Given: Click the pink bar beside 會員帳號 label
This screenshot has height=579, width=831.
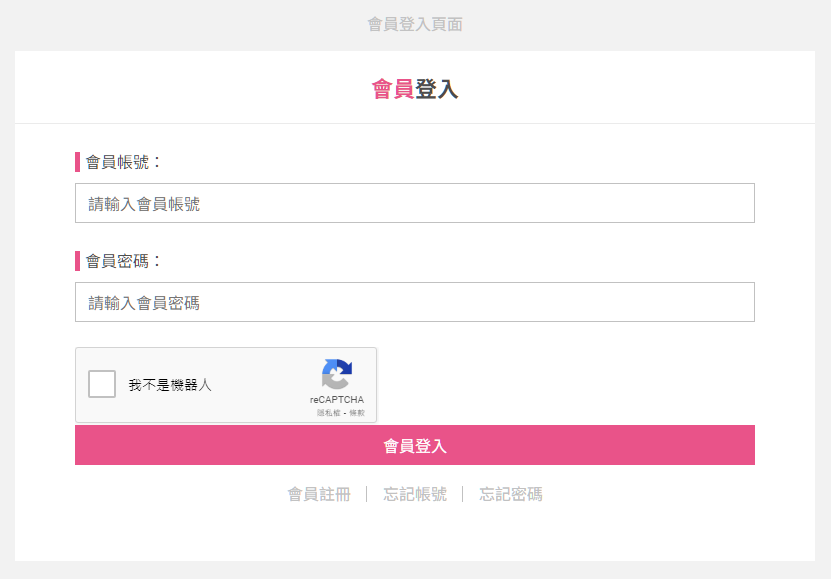Looking at the screenshot, I should click(x=77, y=162).
